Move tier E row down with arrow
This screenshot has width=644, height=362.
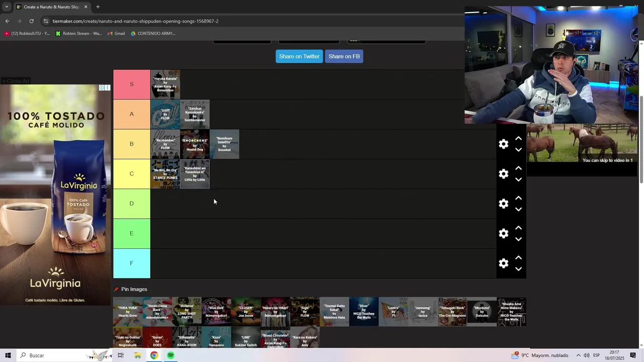(518, 239)
